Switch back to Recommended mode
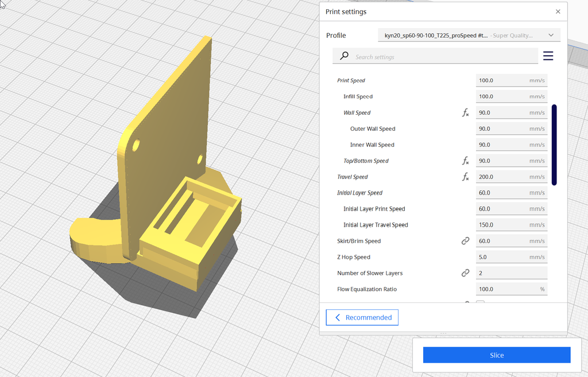The height and width of the screenshot is (377, 588). pyautogui.click(x=362, y=317)
